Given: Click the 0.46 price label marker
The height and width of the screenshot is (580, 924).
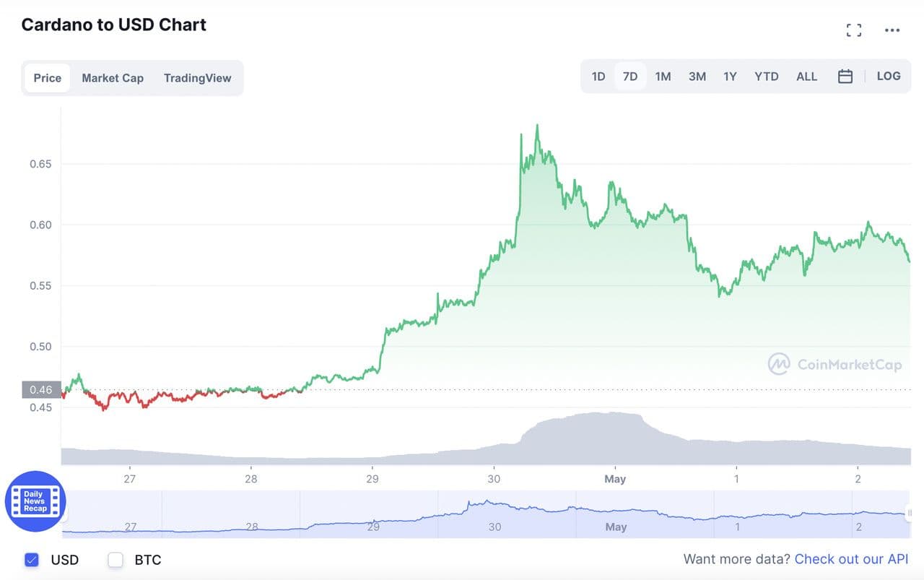Looking at the screenshot, I should click(x=41, y=390).
